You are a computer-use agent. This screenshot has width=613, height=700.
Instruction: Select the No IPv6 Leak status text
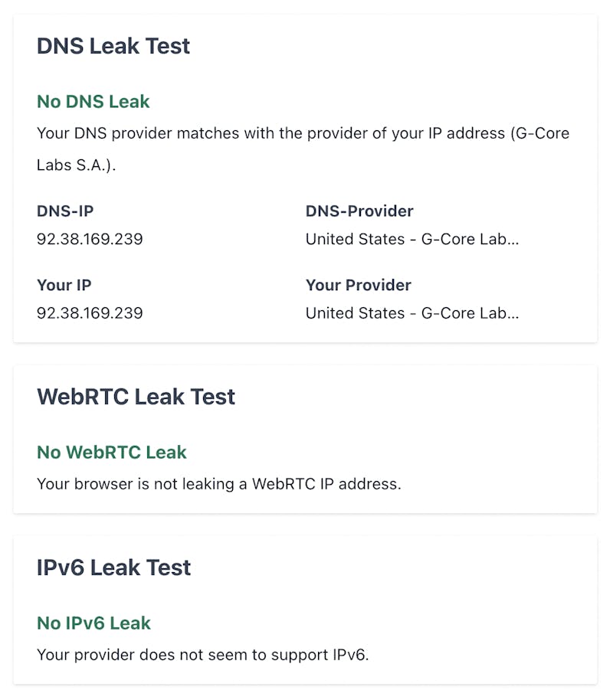[93, 623]
